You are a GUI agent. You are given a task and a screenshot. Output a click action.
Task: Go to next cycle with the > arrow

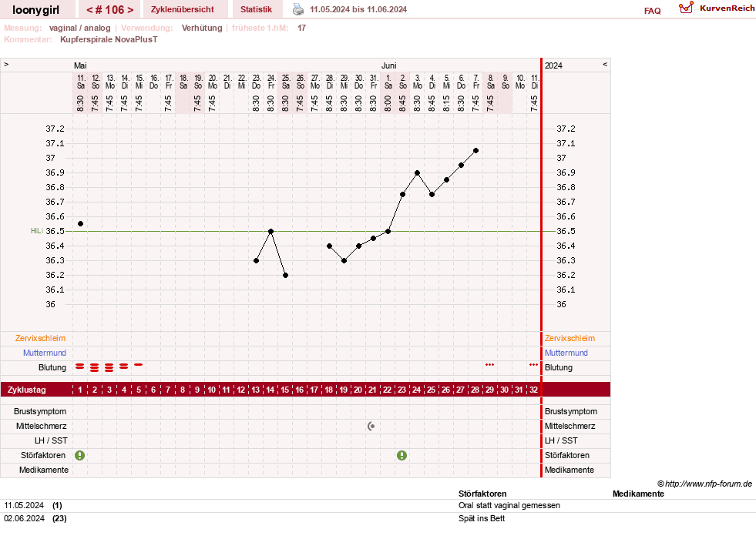130,10
